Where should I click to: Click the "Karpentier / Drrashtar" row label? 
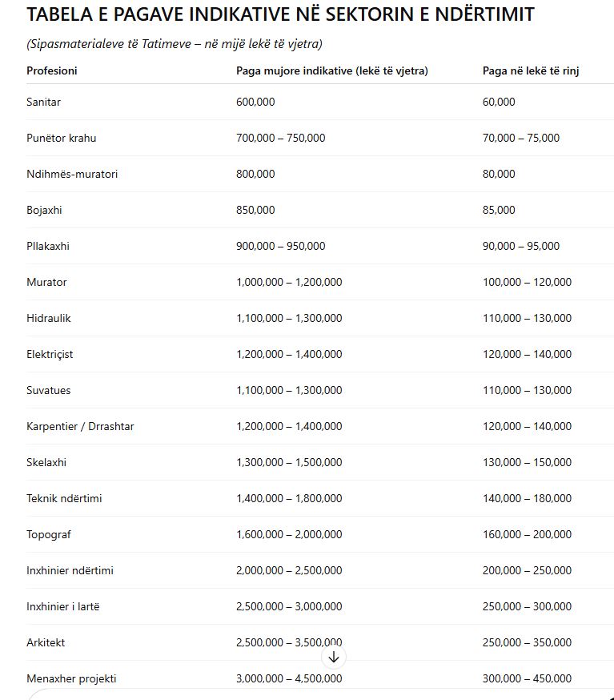coord(80,426)
